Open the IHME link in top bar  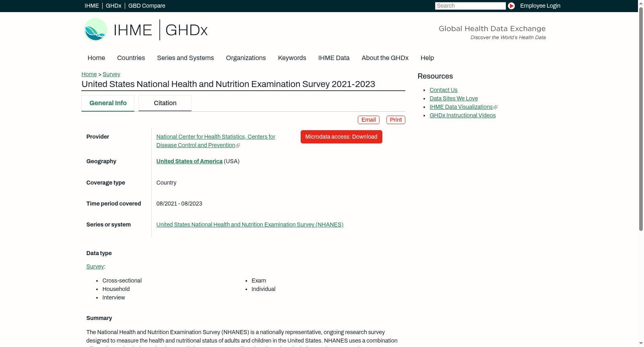[x=92, y=6]
